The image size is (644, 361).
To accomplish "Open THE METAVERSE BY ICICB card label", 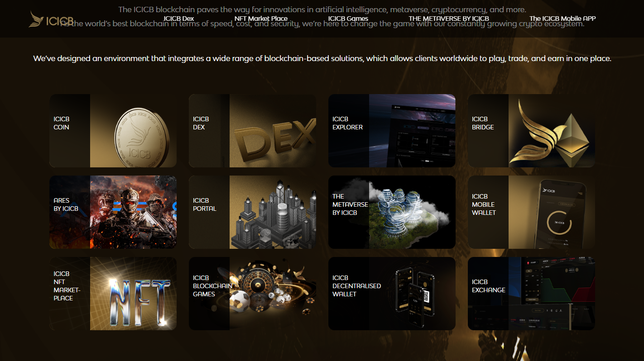I will point(350,204).
